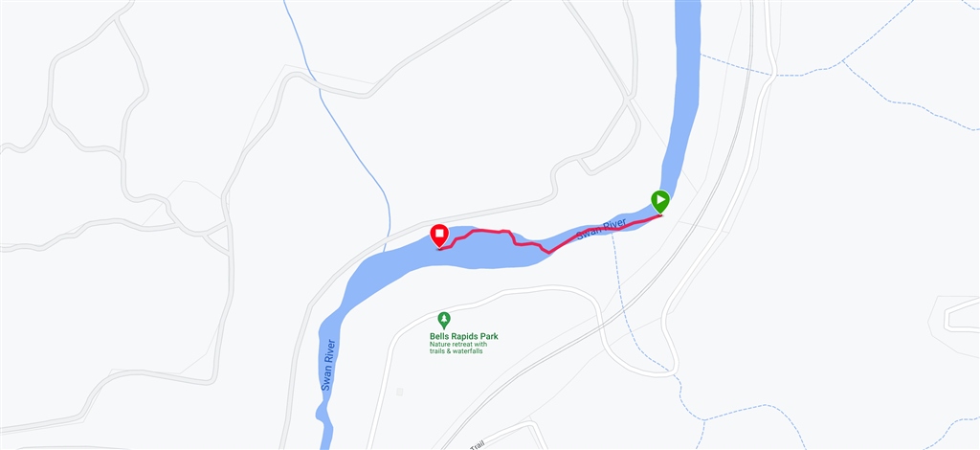Viewport: 980px width, 450px height.
Task: Click the small grey building square below park
Action: click(399, 392)
